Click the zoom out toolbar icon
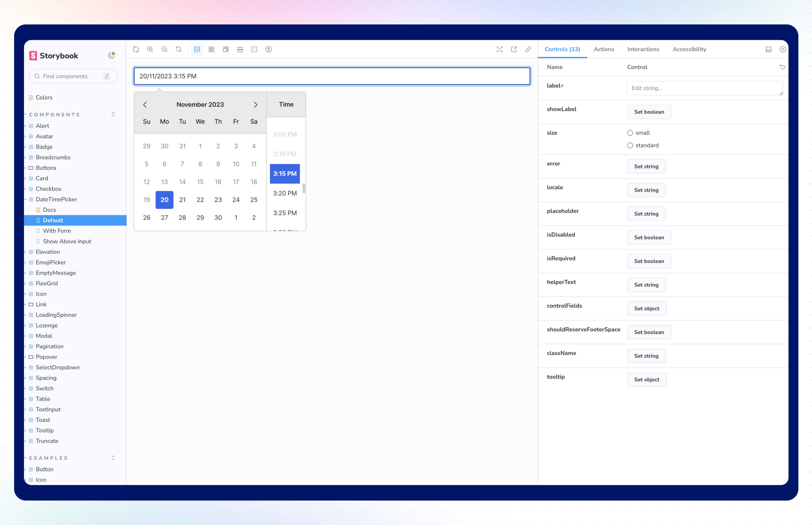The width and height of the screenshot is (812, 525). 164,49
